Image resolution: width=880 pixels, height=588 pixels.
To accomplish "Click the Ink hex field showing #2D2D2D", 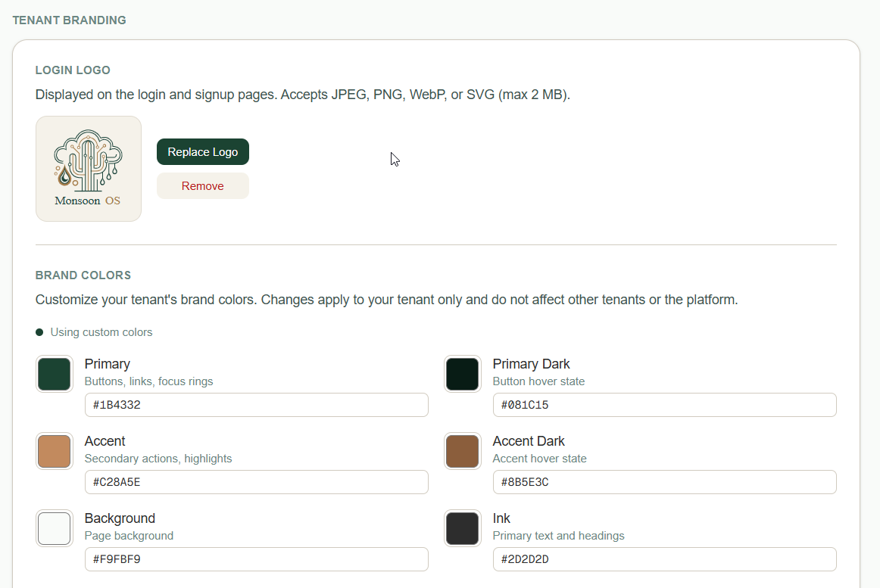I will click(x=664, y=559).
